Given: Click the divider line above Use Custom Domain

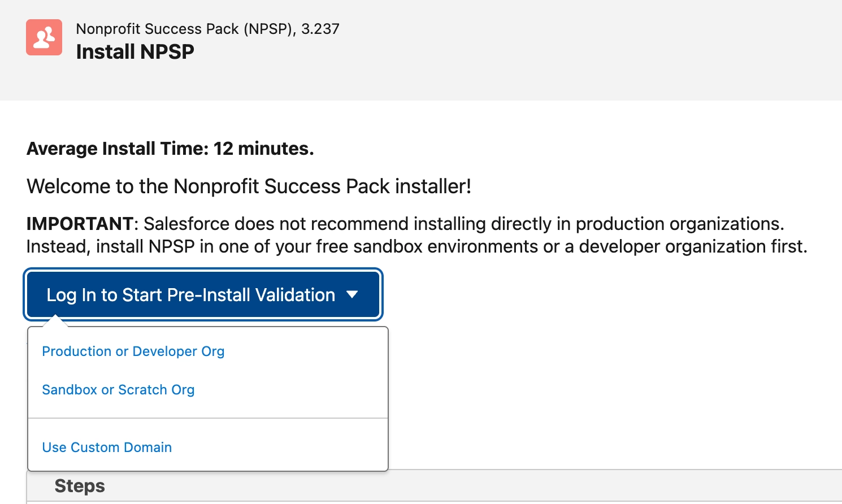Looking at the screenshot, I should point(208,418).
